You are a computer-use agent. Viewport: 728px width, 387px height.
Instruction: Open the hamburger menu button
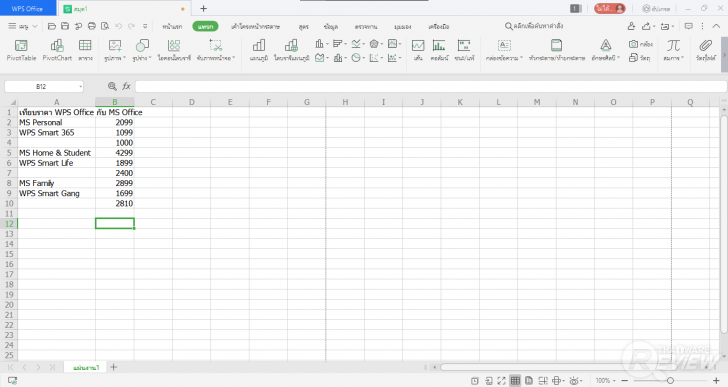[x=22, y=26]
